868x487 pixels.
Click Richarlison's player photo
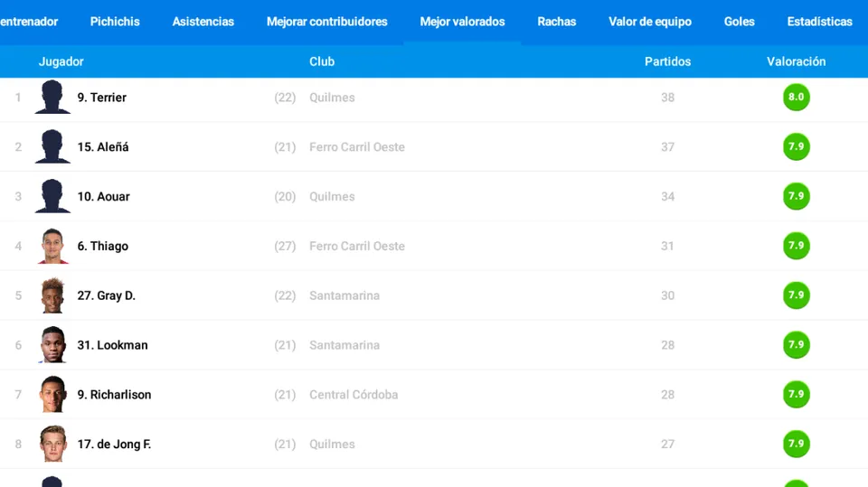[x=53, y=395]
